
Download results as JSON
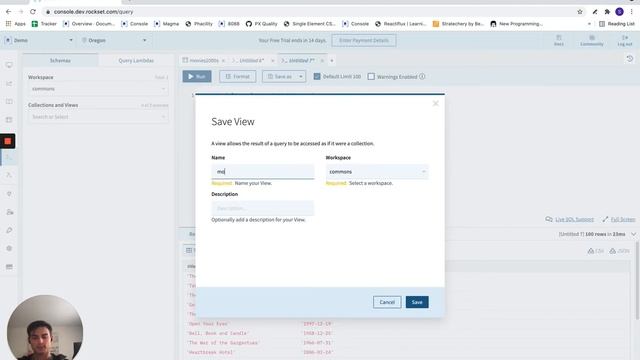tap(619, 251)
